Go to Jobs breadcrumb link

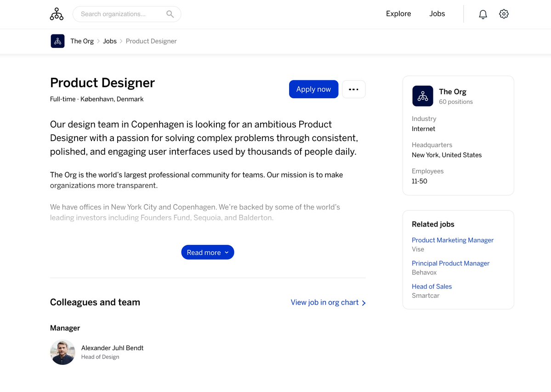click(x=110, y=41)
